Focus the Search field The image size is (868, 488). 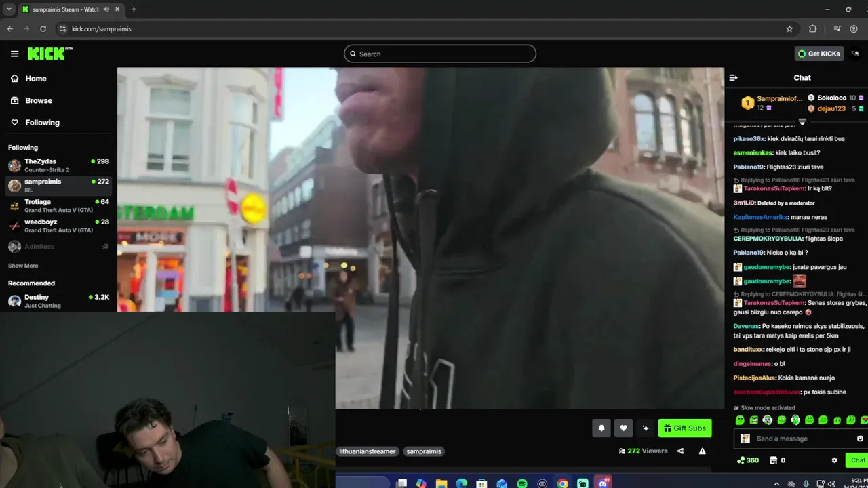[439, 54]
